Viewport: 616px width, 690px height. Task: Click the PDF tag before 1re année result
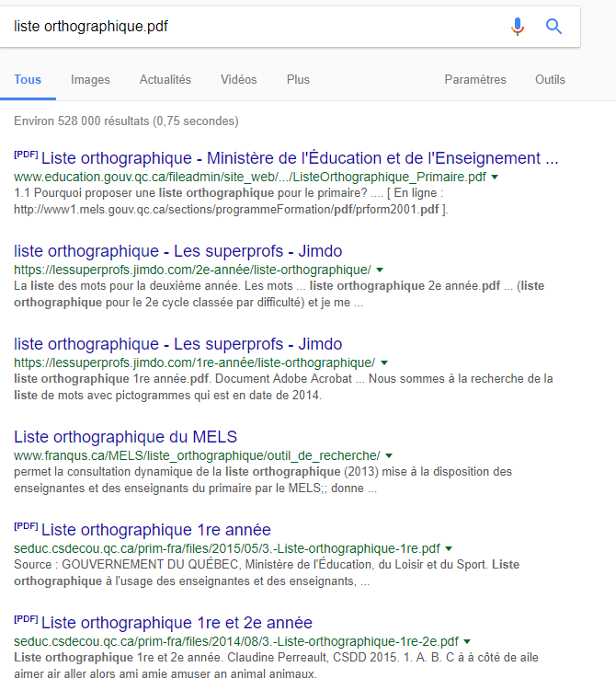[x=26, y=526]
